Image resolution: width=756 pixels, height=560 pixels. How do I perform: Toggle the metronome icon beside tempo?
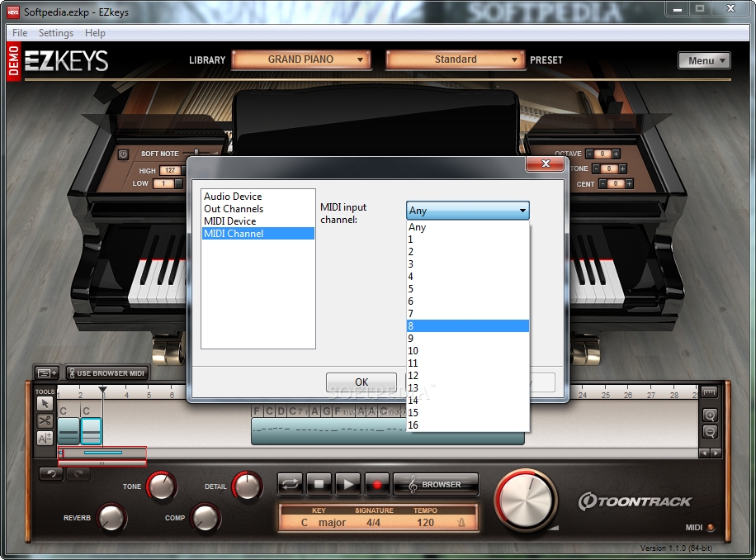461,522
